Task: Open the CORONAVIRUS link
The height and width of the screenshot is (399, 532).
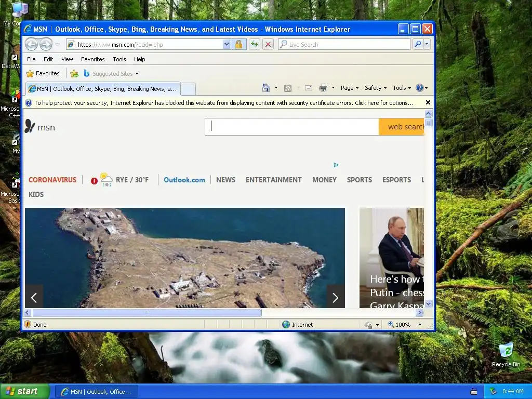Action: 52,180
